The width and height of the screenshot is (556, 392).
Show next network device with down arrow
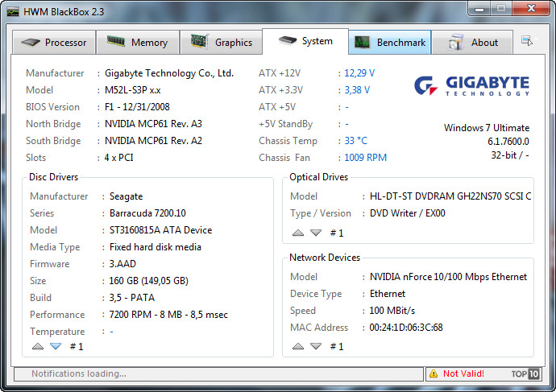(316, 346)
